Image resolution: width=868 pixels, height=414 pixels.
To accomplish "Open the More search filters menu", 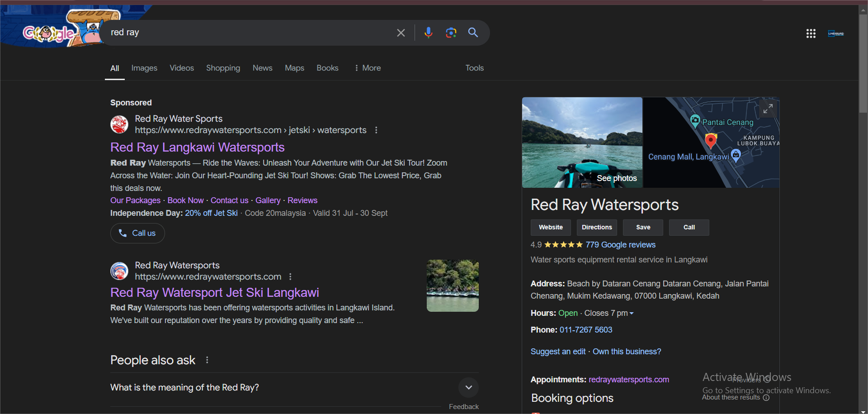I will coord(368,68).
